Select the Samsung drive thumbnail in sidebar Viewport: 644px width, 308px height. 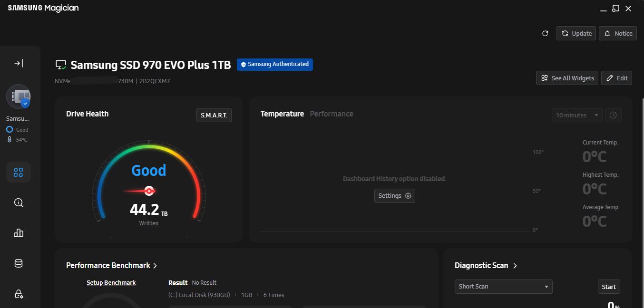19,96
